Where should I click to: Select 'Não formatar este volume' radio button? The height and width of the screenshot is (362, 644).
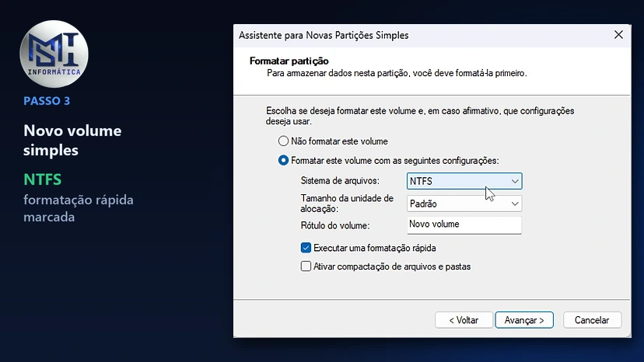(283, 141)
